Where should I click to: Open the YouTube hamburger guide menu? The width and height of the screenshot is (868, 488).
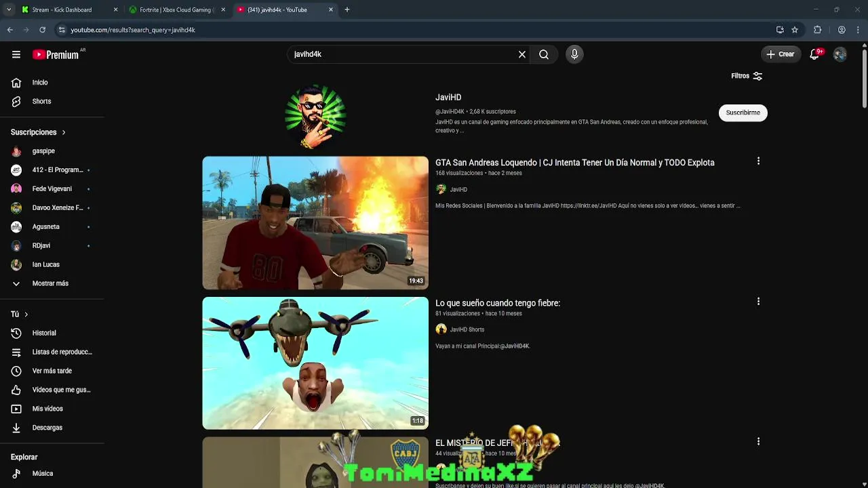tap(16, 54)
